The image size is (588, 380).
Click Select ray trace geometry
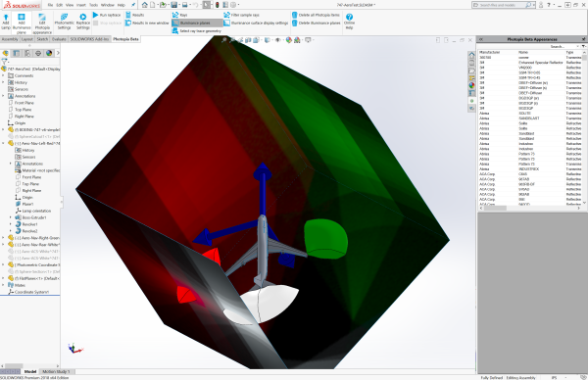[197, 30]
